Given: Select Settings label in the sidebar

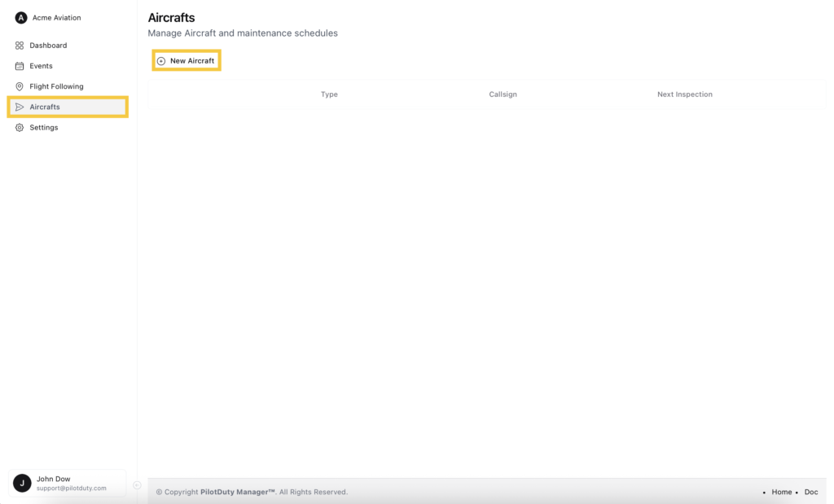Looking at the screenshot, I should click(44, 128).
